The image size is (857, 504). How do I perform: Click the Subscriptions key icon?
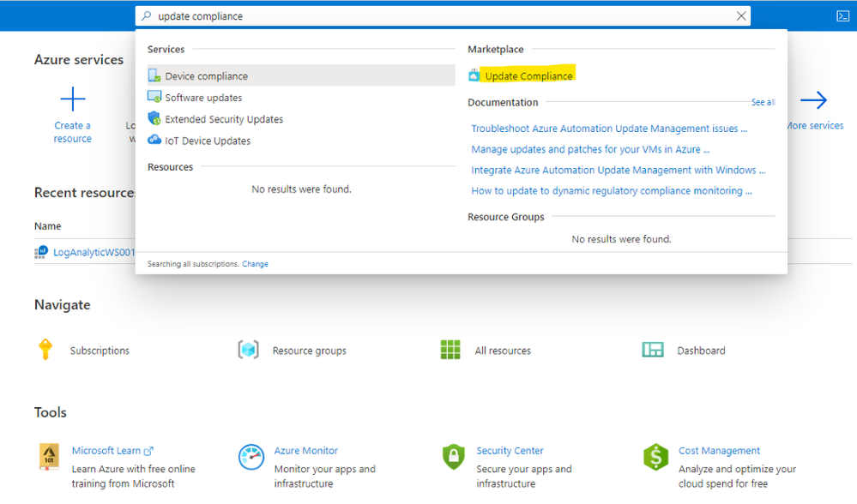pos(45,350)
